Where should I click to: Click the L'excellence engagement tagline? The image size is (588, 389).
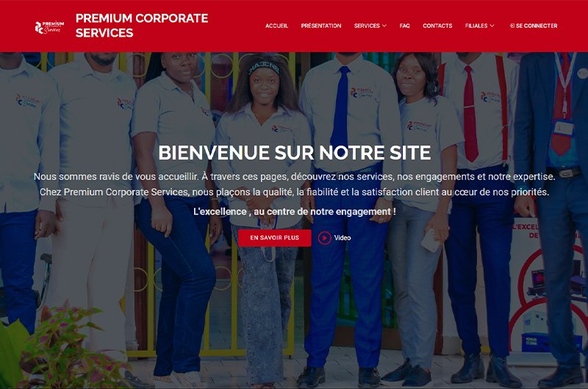(295, 212)
